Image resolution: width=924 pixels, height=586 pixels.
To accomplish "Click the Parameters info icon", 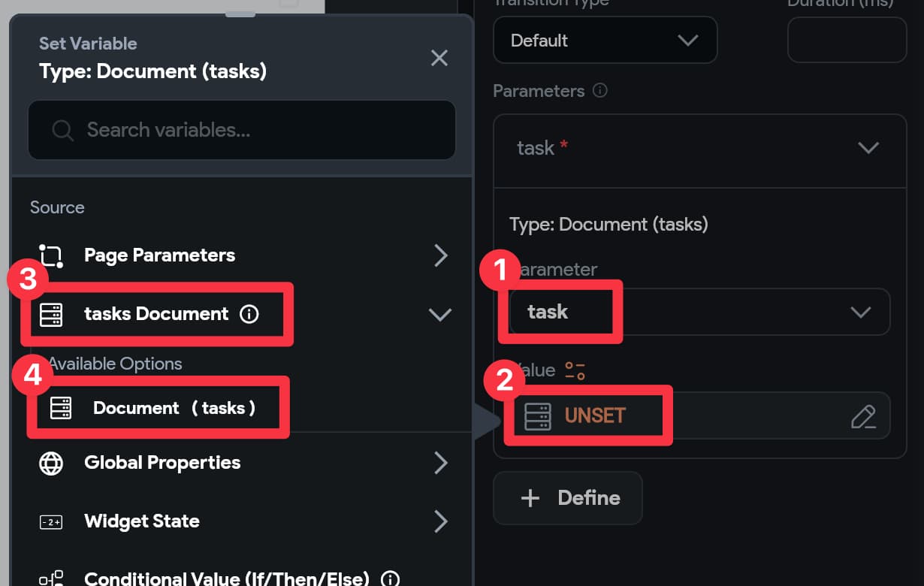I will (599, 91).
